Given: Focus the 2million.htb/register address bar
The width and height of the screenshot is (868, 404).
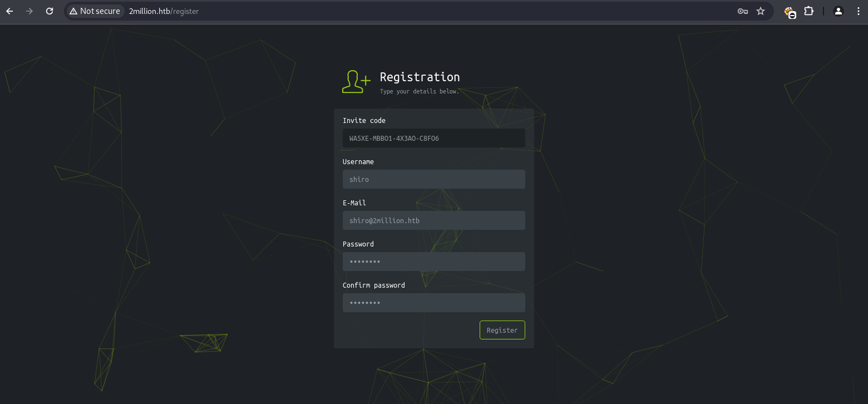Looking at the screenshot, I should coord(389,11).
